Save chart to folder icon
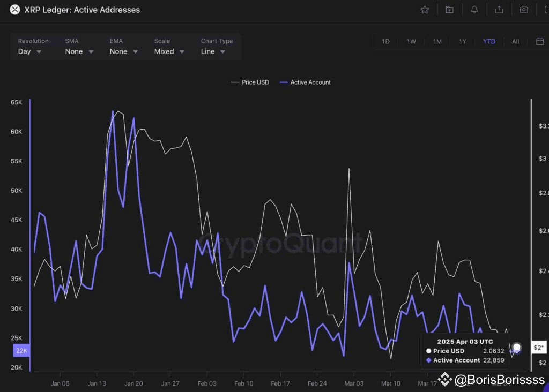 point(450,10)
